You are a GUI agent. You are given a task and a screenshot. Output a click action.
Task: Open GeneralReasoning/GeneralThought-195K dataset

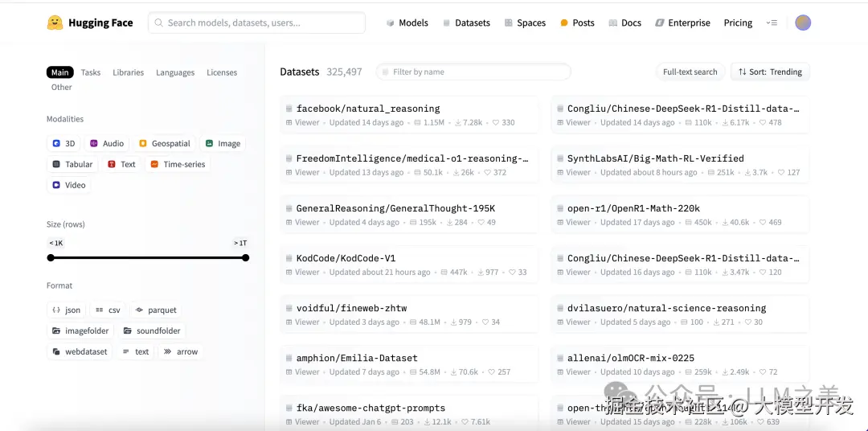409,215
